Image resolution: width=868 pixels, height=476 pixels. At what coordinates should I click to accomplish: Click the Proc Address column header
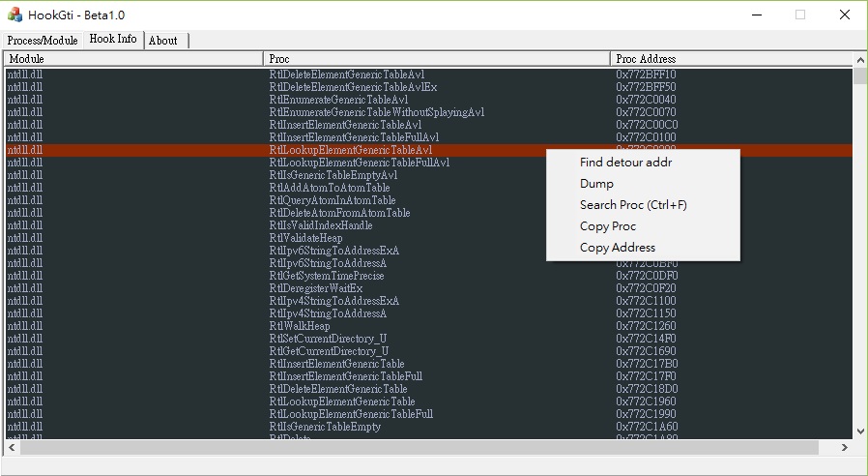(732, 59)
